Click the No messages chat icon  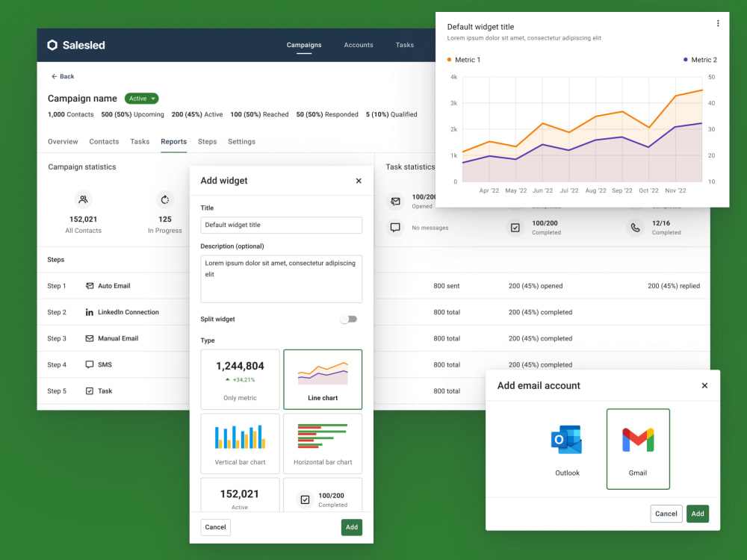point(395,228)
